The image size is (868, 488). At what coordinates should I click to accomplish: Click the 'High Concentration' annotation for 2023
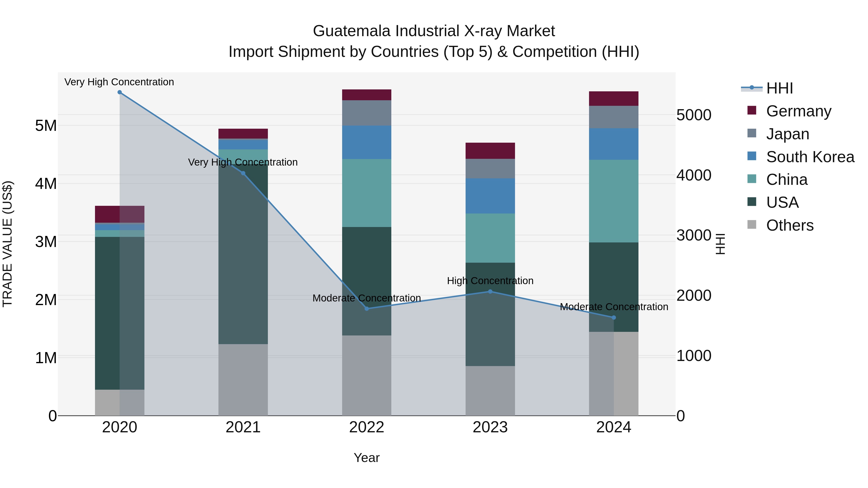pos(490,281)
